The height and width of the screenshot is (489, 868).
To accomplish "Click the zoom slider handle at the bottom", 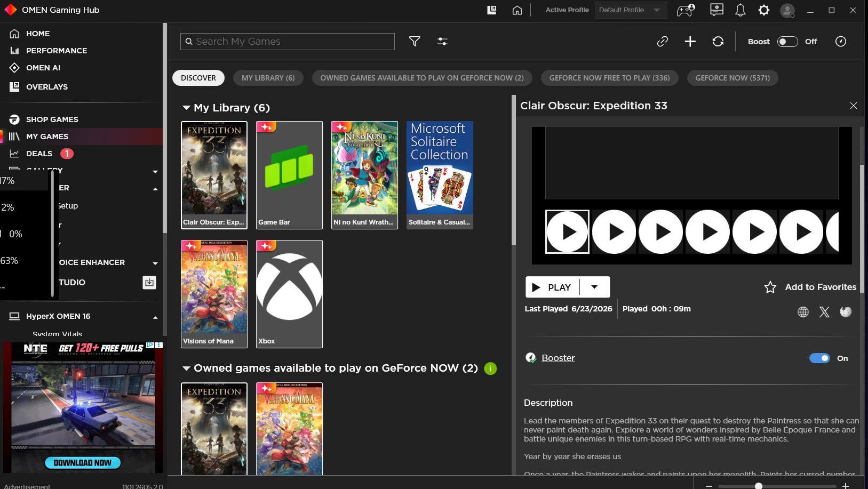I will [x=758, y=486].
